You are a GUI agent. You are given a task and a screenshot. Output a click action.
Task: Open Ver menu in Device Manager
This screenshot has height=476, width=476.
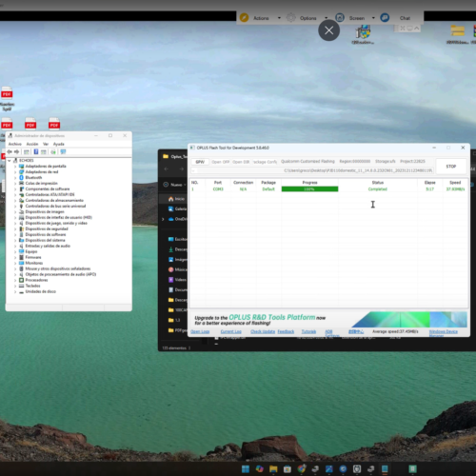coord(46,144)
